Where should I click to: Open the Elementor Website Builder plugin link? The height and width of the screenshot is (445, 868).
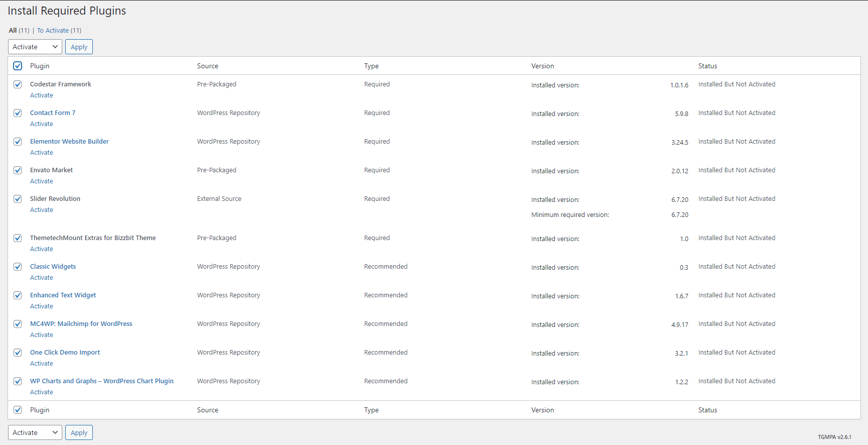69,142
